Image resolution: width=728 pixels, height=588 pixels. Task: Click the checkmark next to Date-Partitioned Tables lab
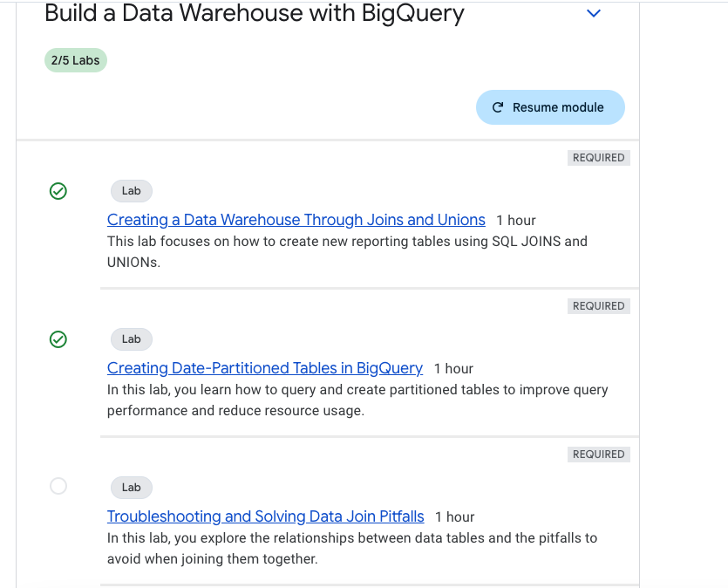click(x=58, y=339)
